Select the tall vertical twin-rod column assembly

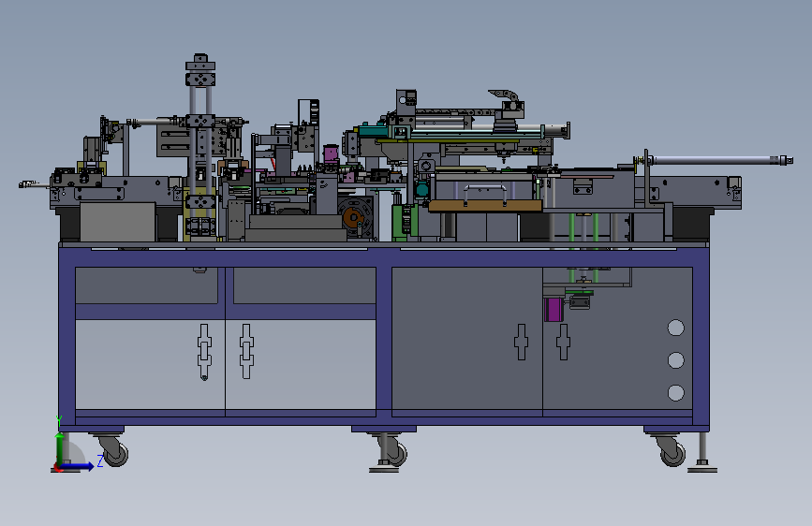200,148
